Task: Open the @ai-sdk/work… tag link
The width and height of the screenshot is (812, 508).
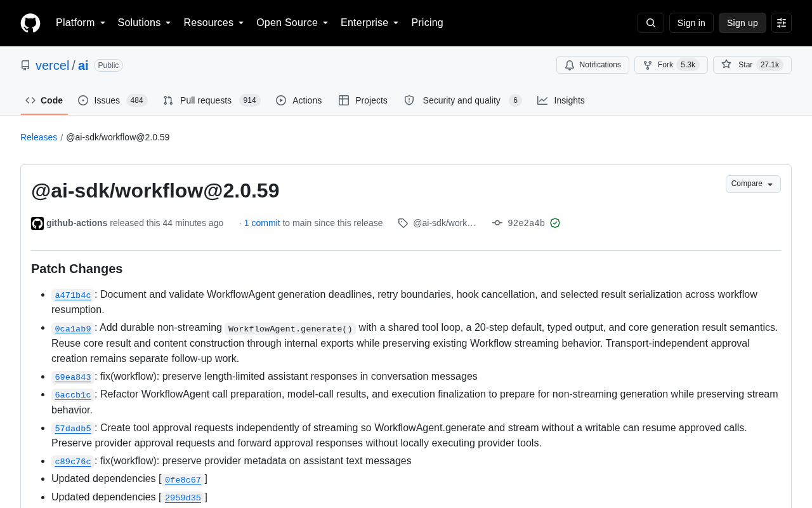Action: click(444, 223)
